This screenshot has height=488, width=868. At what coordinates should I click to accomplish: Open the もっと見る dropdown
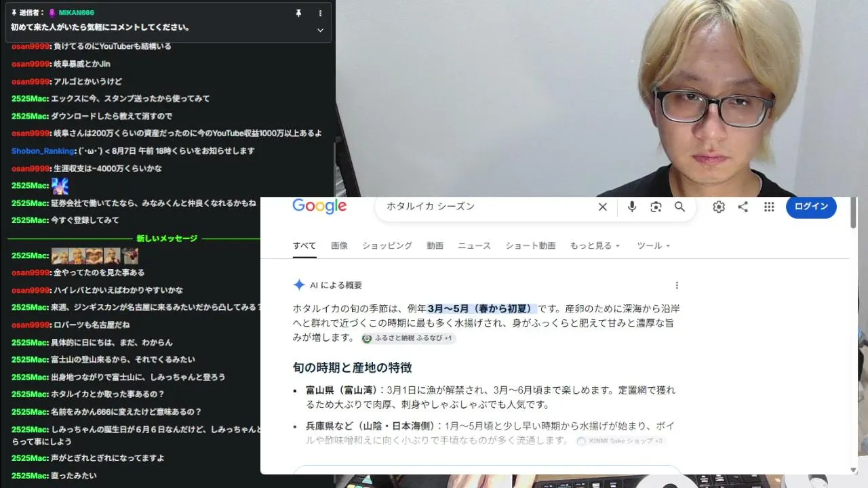click(595, 245)
